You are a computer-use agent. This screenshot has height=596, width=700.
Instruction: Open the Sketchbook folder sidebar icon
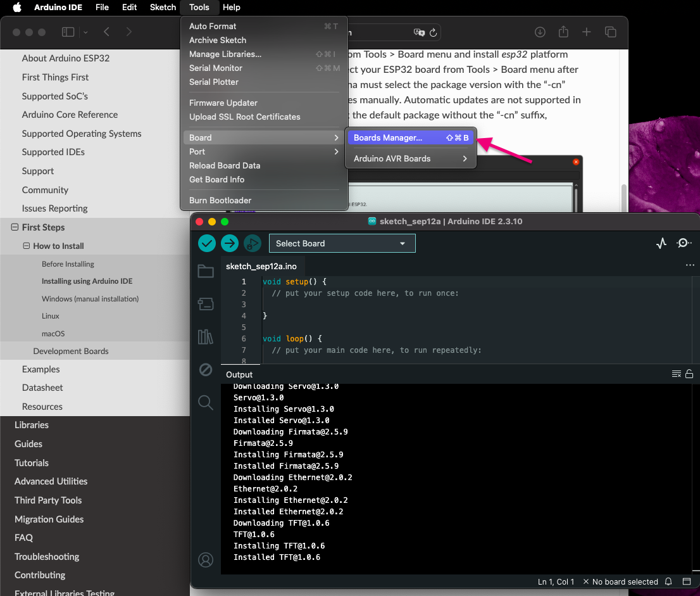(205, 271)
